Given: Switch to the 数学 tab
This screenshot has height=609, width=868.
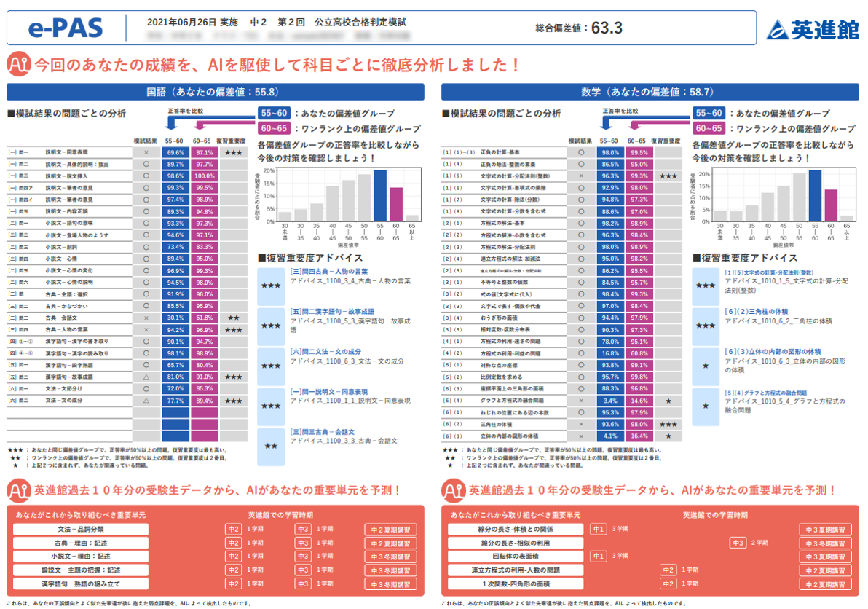Looking at the screenshot, I should (650, 92).
